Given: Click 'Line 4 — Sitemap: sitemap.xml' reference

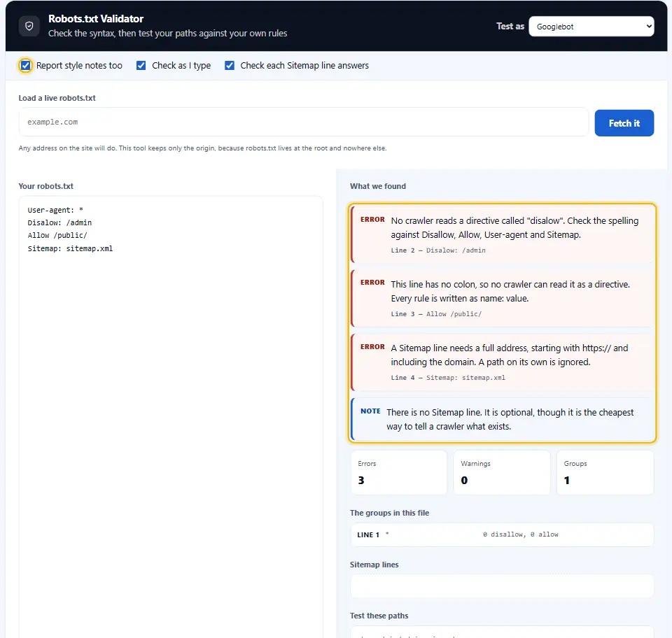Looking at the screenshot, I should [x=448, y=378].
